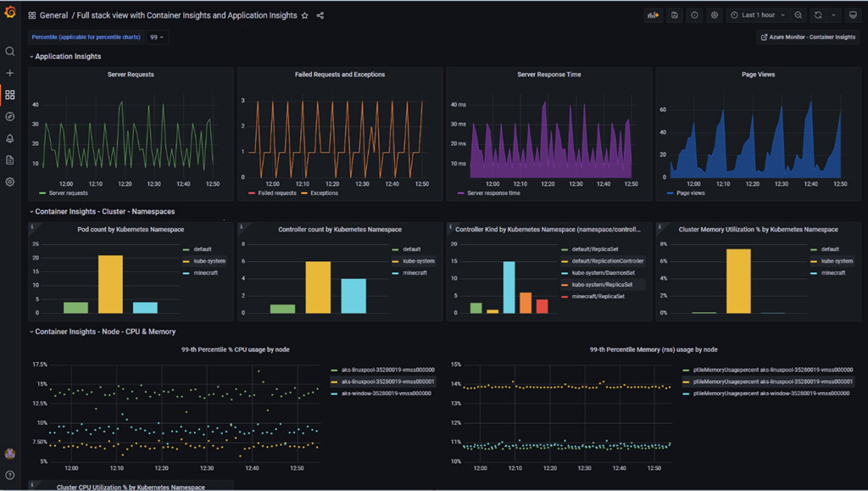Enable TV cycle view mode
The width and height of the screenshot is (868, 491).
tap(854, 15)
